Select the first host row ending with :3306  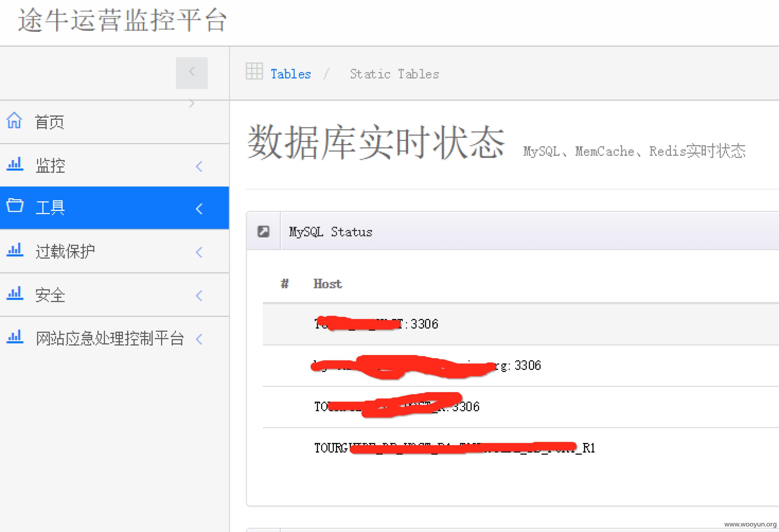521,324
